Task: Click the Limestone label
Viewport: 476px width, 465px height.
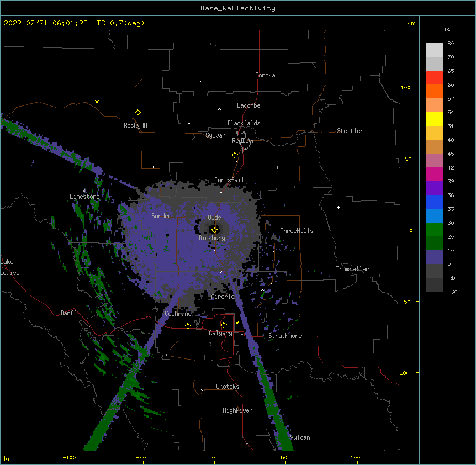Action: 84,197
